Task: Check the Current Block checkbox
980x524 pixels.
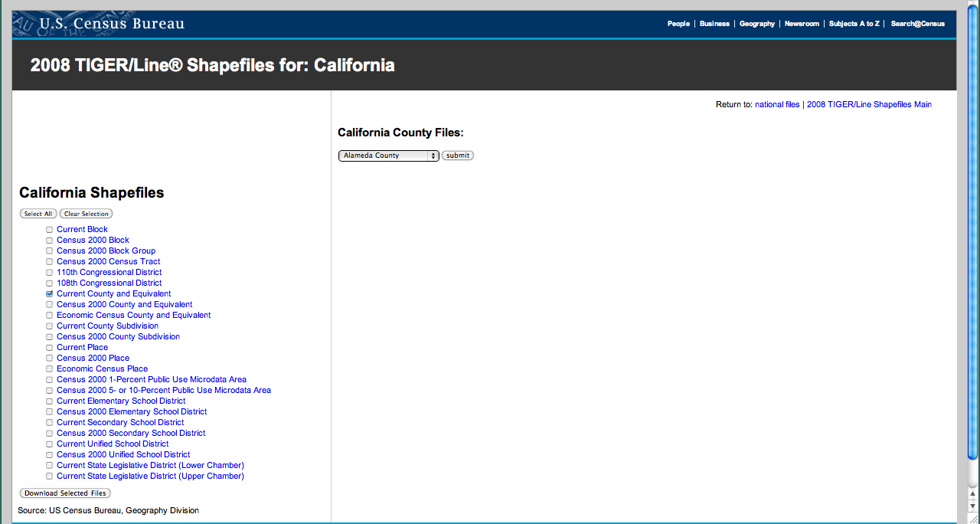Action: [x=50, y=230]
